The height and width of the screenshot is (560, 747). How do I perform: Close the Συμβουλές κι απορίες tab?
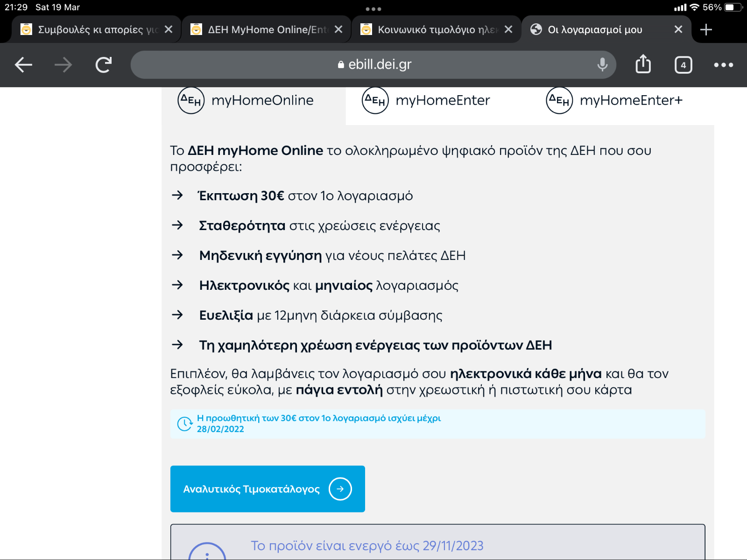169,29
